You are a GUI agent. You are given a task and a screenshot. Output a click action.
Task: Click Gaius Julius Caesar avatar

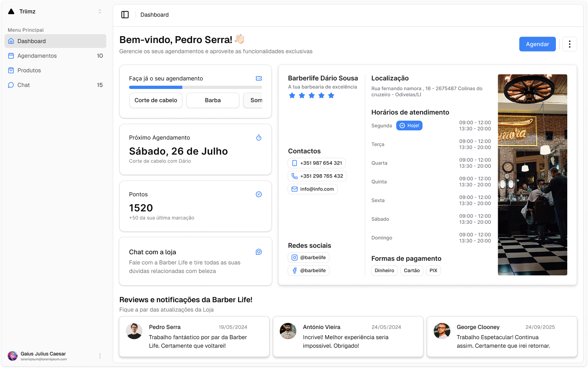coord(13,356)
